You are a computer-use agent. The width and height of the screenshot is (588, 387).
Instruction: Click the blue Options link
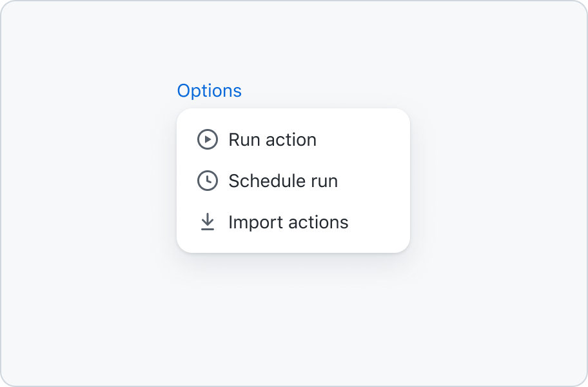tap(210, 91)
